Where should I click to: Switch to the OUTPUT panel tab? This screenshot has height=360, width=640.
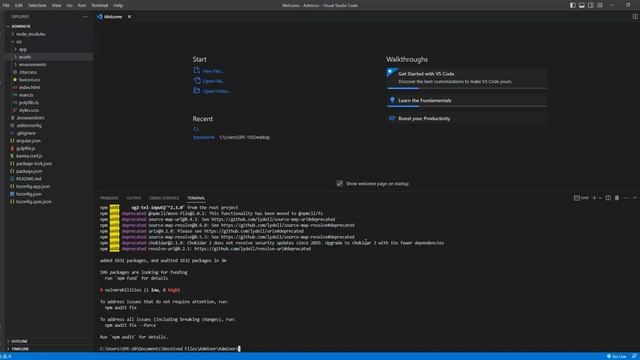(133, 198)
